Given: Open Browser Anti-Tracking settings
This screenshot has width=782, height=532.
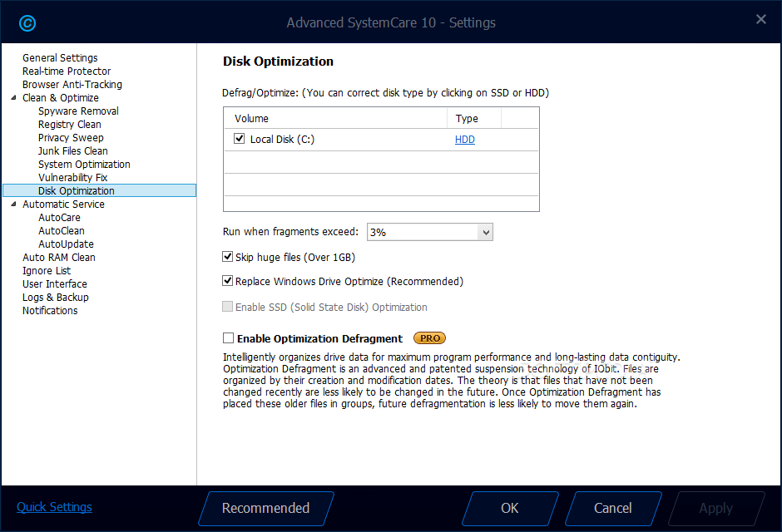Looking at the screenshot, I should pos(72,85).
